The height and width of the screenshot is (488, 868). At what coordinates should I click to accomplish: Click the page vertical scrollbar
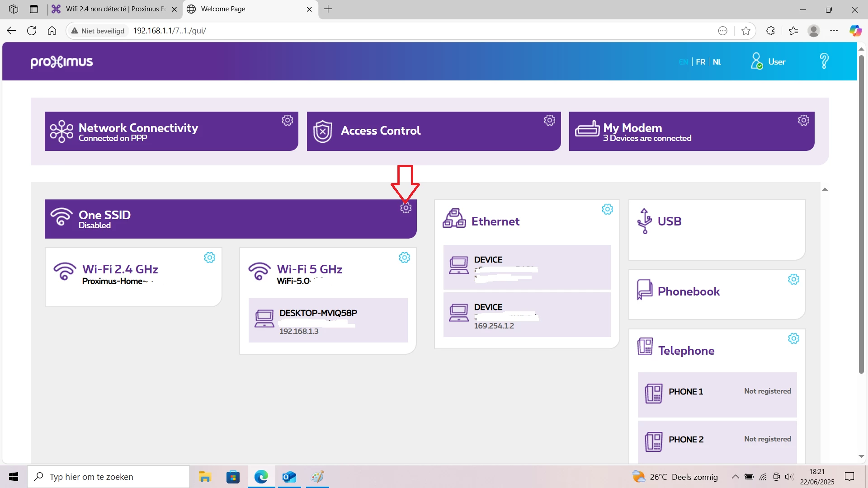pyautogui.click(x=861, y=215)
